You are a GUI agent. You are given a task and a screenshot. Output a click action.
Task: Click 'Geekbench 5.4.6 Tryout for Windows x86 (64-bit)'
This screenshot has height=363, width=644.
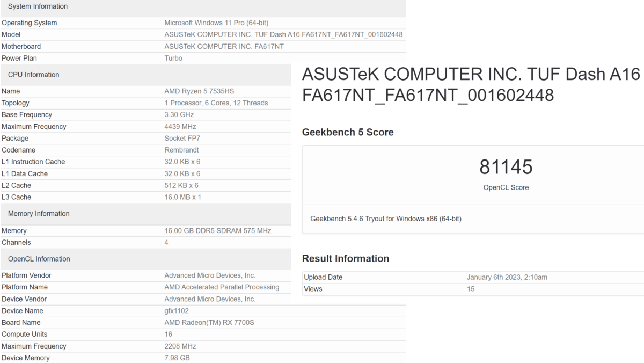(386, 219)
